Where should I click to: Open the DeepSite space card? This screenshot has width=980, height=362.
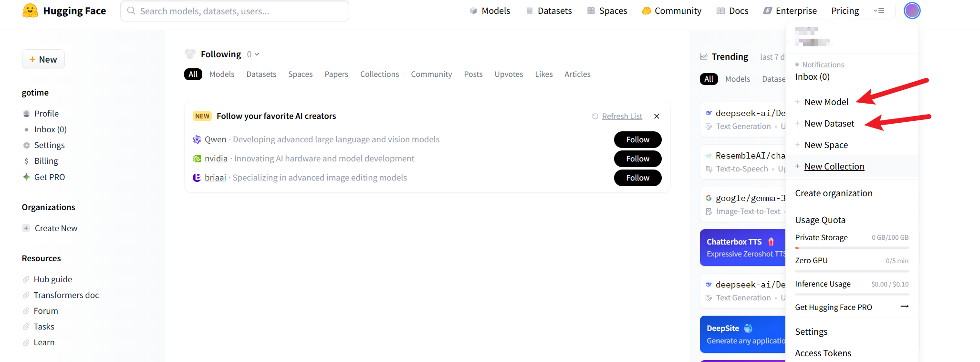tap(743, 334)
